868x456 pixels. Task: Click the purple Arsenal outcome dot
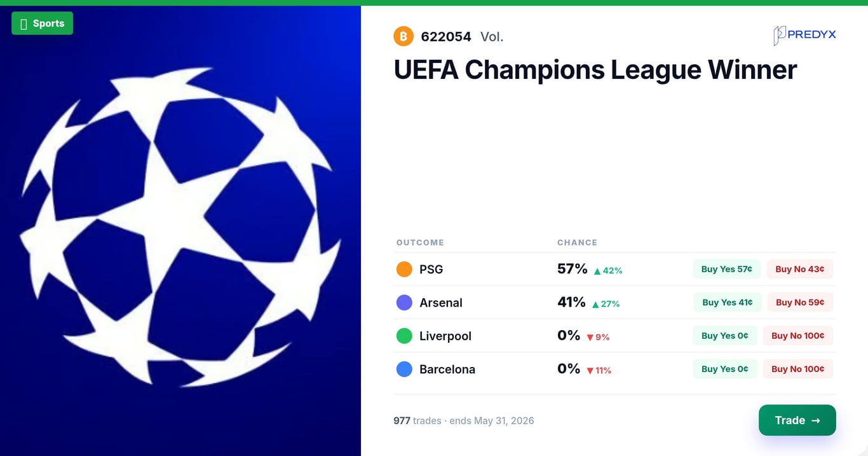click(x=404, y=303)
